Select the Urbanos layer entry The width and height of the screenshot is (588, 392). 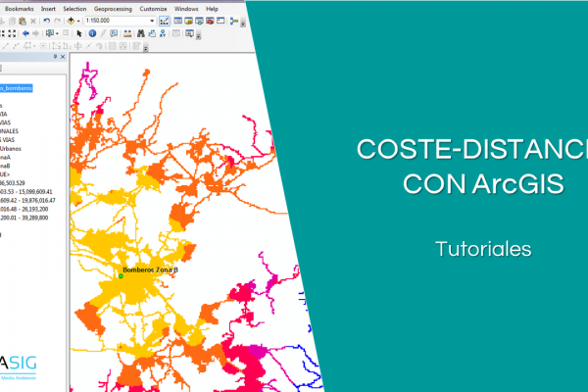[x=14, y=150]
